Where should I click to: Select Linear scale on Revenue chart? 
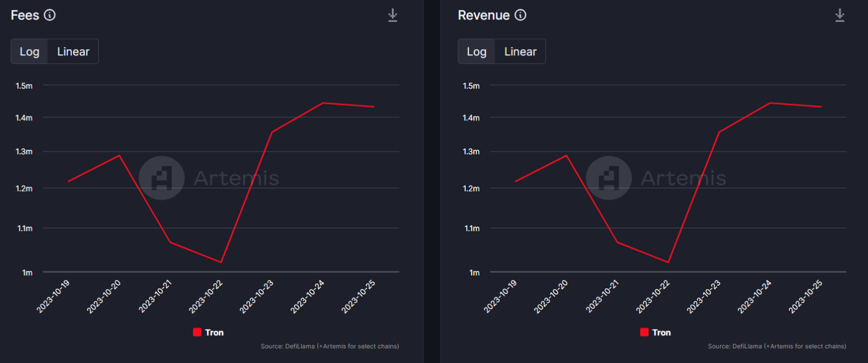(x=520, y=51)
